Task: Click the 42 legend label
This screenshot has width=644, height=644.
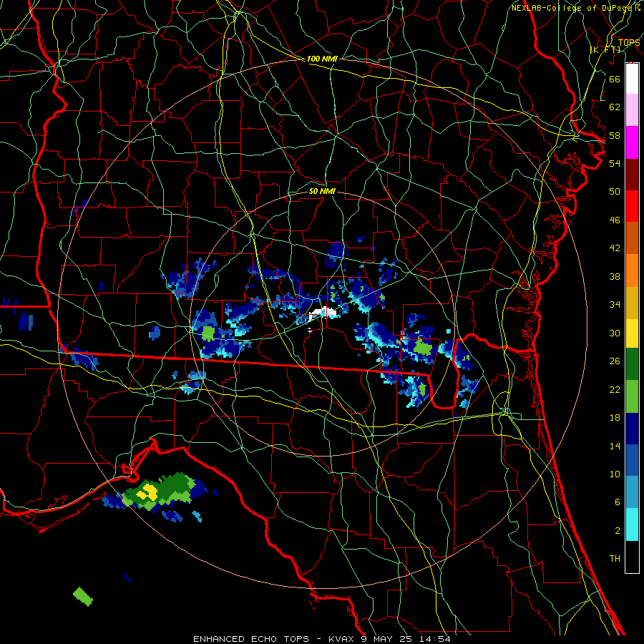Action: click(615, 248)
